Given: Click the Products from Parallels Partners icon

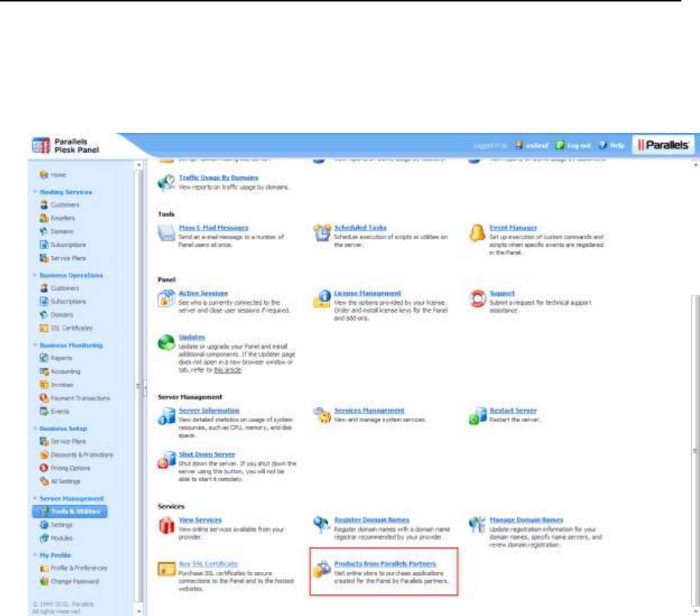Looking at the screenshot, I should [322, 569].
